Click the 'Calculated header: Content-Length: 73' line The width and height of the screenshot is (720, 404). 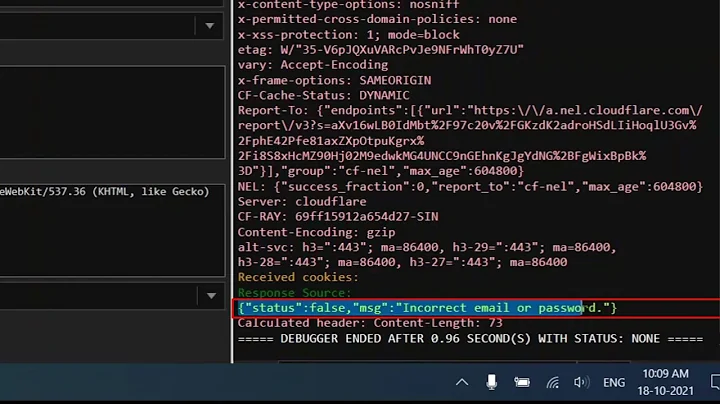370,323
